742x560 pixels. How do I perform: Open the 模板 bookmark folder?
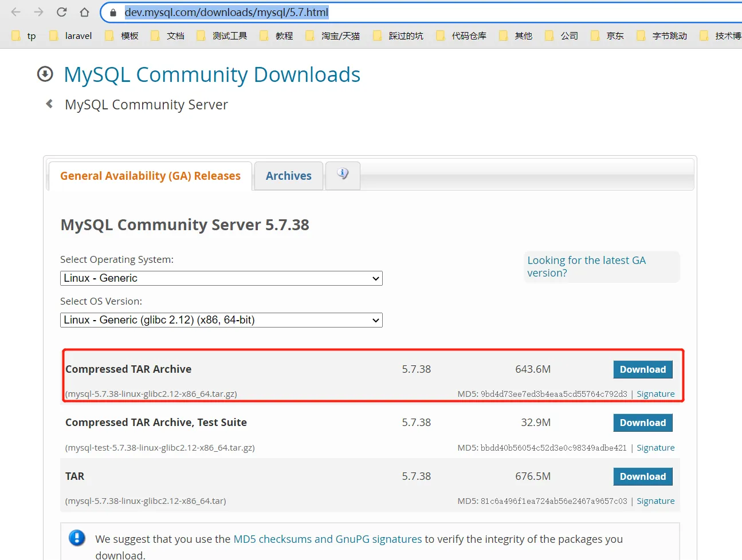(121, 36)
